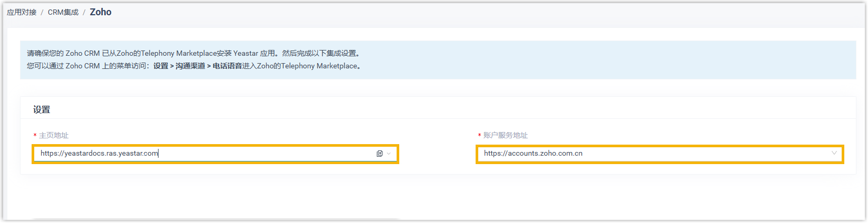Click the 账户服务地址 field label
The height and width of the screenshot is (223, 868).
coord(505,135)
